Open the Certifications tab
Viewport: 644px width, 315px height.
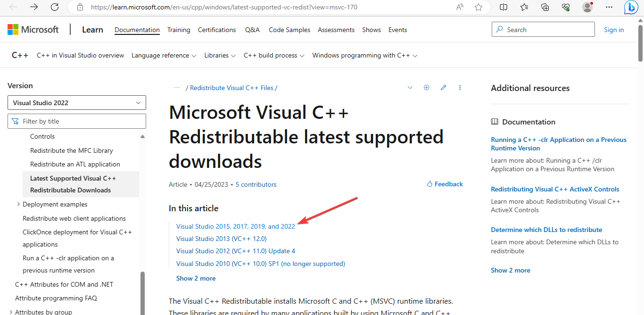coord(217,30)
